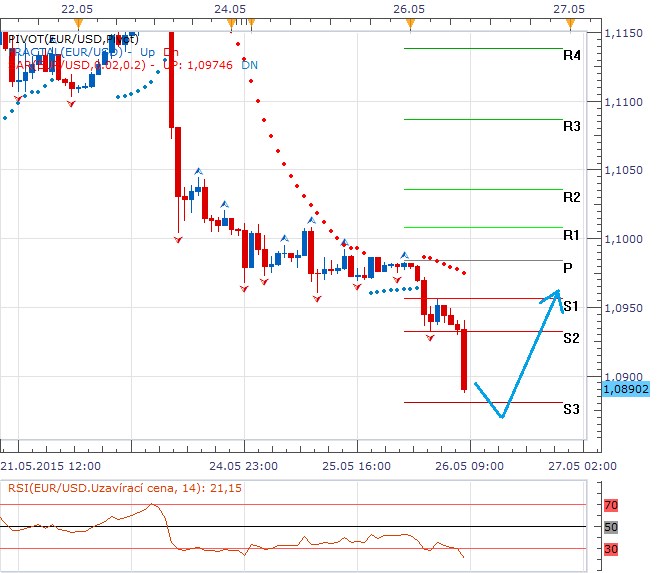Click the R2 pivot level label

click(571, 197)
